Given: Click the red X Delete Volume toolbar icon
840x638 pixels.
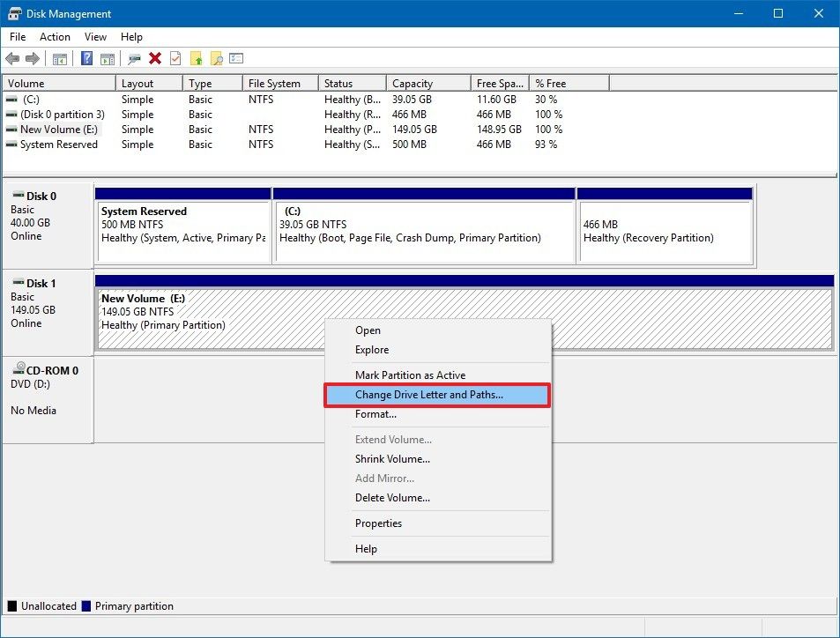Looking at the screenshot, I should (x=156, y=58).
